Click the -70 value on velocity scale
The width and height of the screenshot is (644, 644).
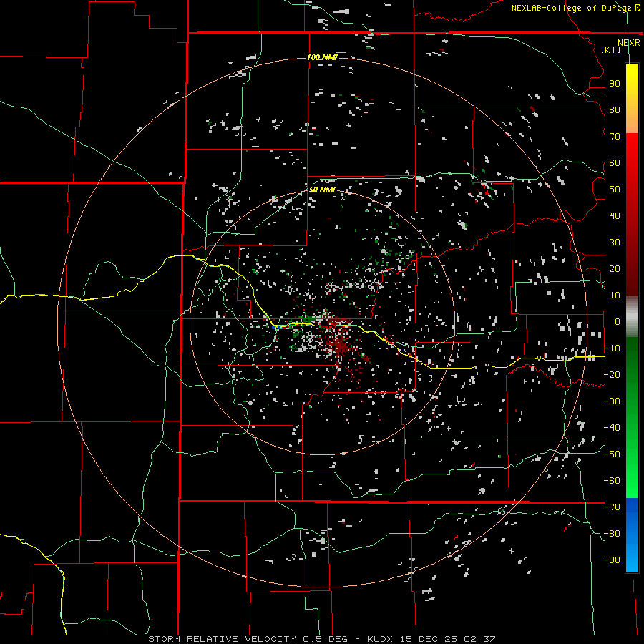click(x=612, y=507)
